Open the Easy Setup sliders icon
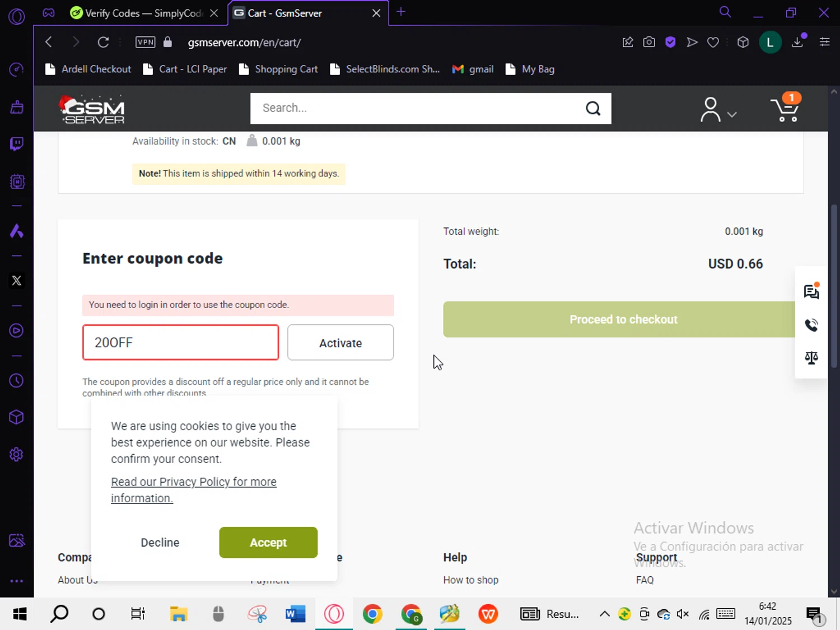Image resolution: width=840 pixels, height=630 pixels. point(824,42)
